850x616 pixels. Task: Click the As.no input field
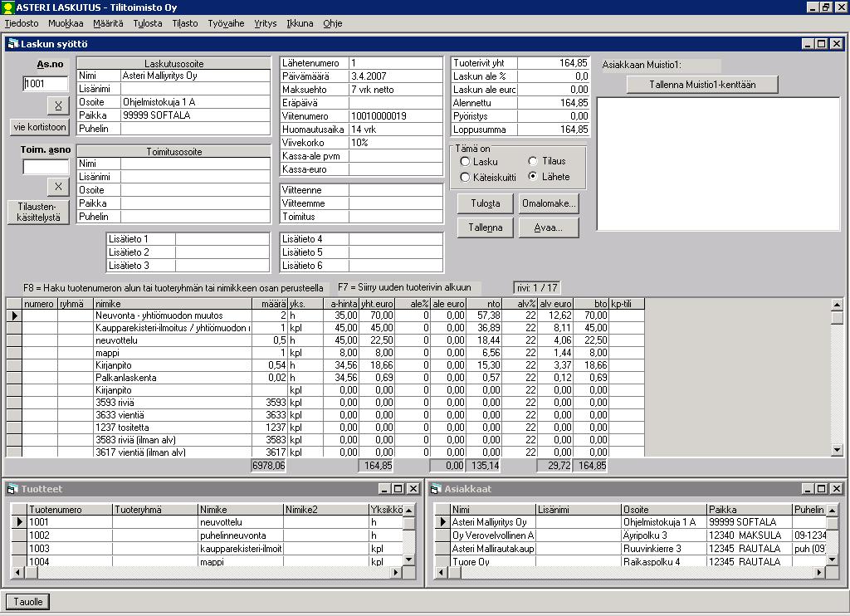click(x=46, y=84)
